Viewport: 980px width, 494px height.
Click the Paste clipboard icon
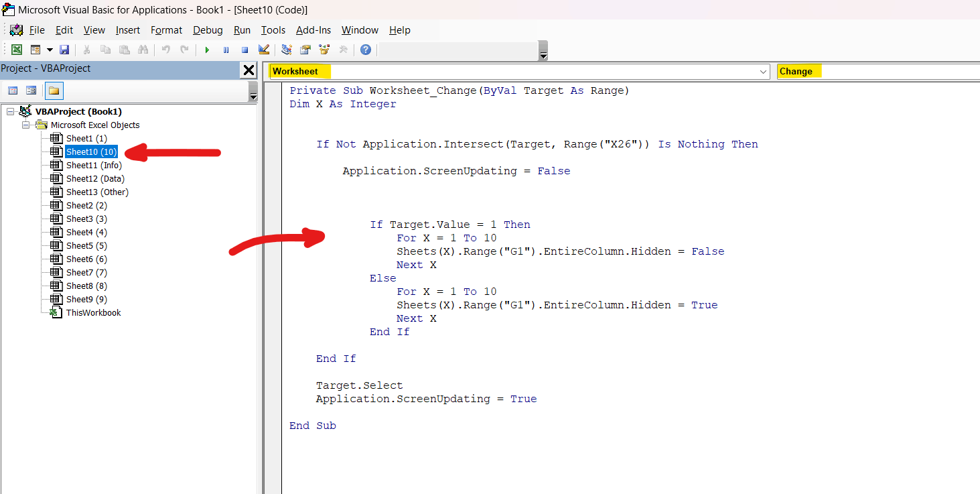coord(124,50)
